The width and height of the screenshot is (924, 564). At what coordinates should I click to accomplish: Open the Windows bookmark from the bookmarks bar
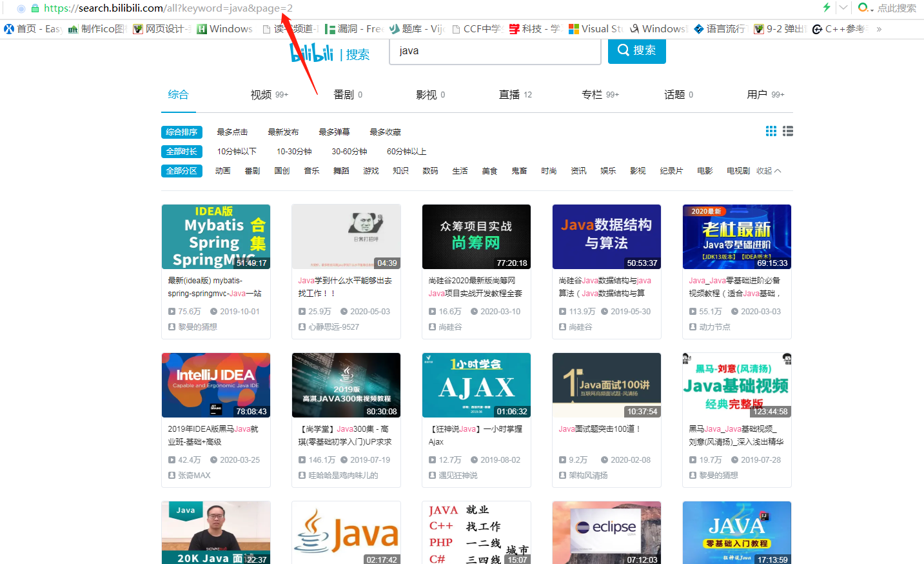tap(225, 28)
